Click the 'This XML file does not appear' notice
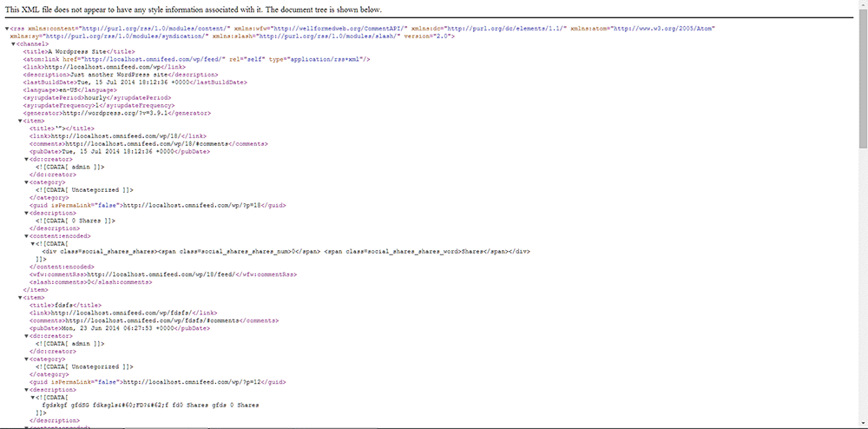This screenshot has height=429, width=868. point(193,10)
